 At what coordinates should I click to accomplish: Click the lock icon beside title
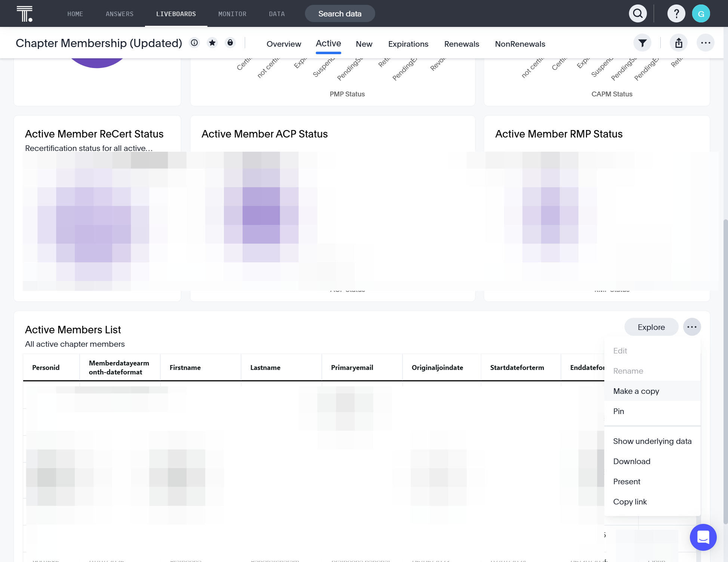pyautogui.click(x=230, y=43)
